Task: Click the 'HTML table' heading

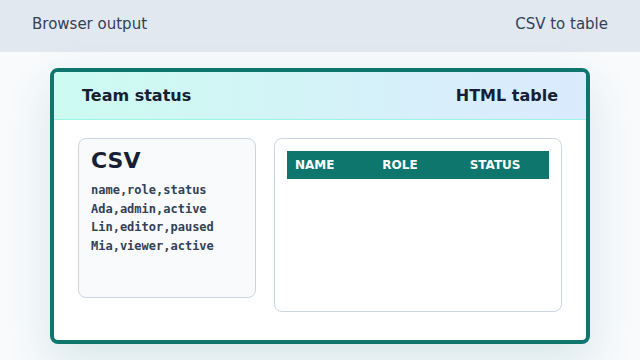Action: 507,96
